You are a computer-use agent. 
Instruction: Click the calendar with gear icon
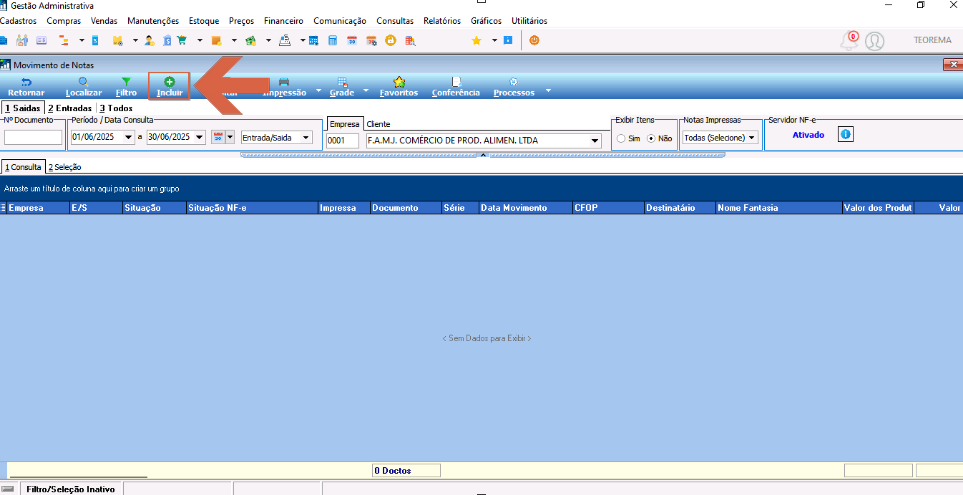click(371, 41)
